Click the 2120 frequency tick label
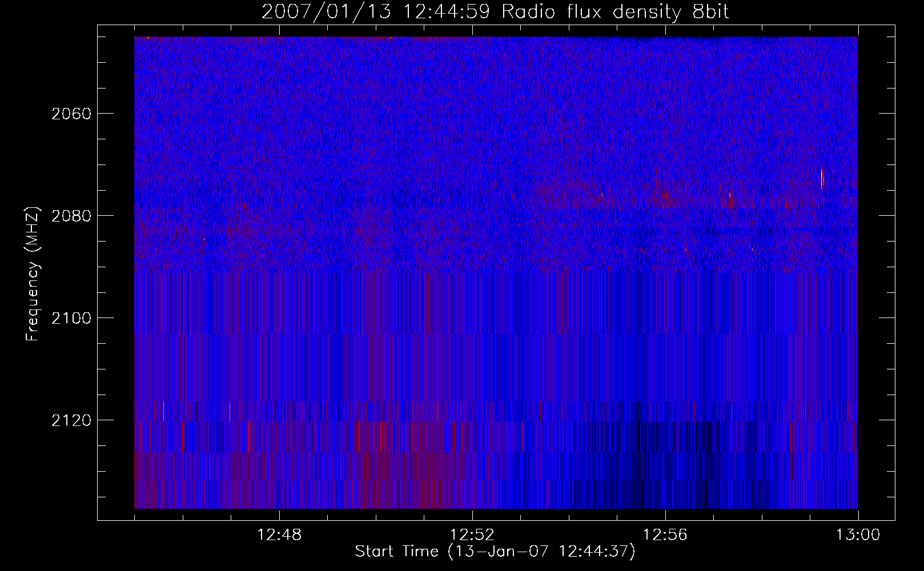 tap(71, 420)
